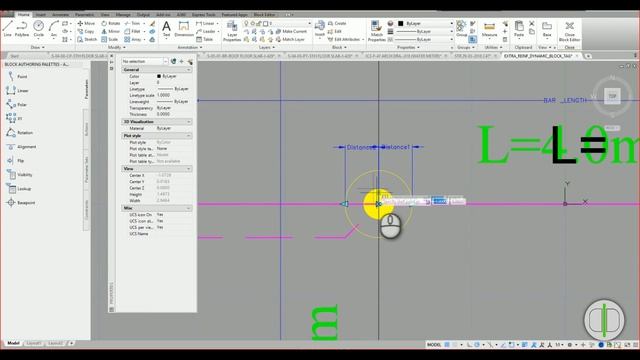Click the Array tool
The width and height of the screenshot is (640, 360).
[133, 39]
